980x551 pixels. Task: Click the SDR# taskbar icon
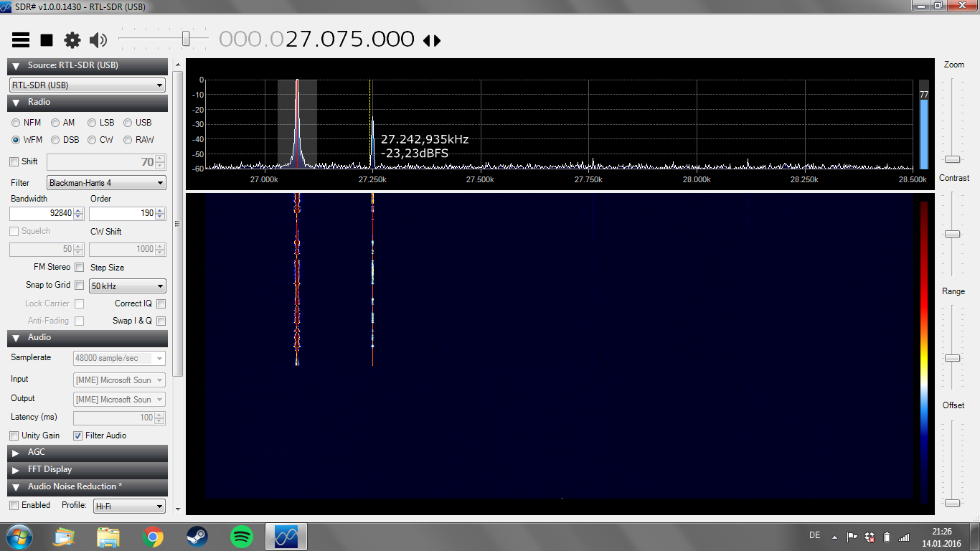click(286, 536)
